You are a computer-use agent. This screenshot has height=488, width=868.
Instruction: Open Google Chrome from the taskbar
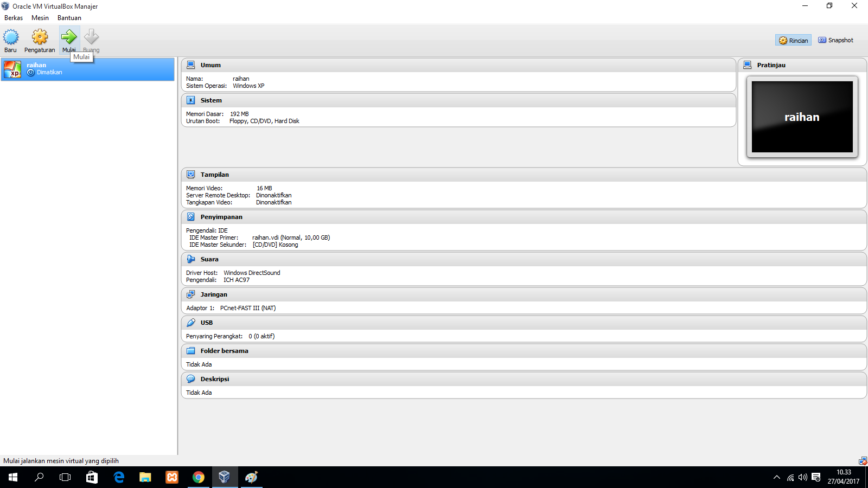click(x=199, y=477)
